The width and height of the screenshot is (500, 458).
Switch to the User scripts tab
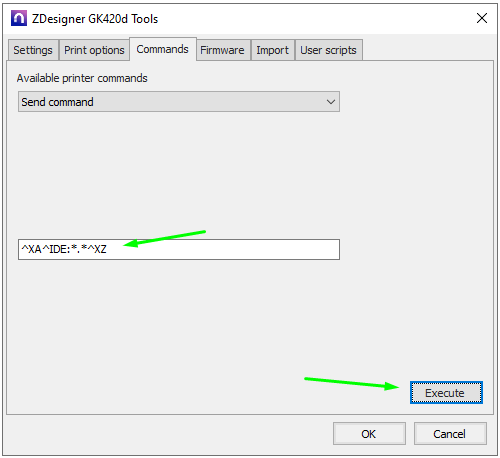(x=328, y=50)
